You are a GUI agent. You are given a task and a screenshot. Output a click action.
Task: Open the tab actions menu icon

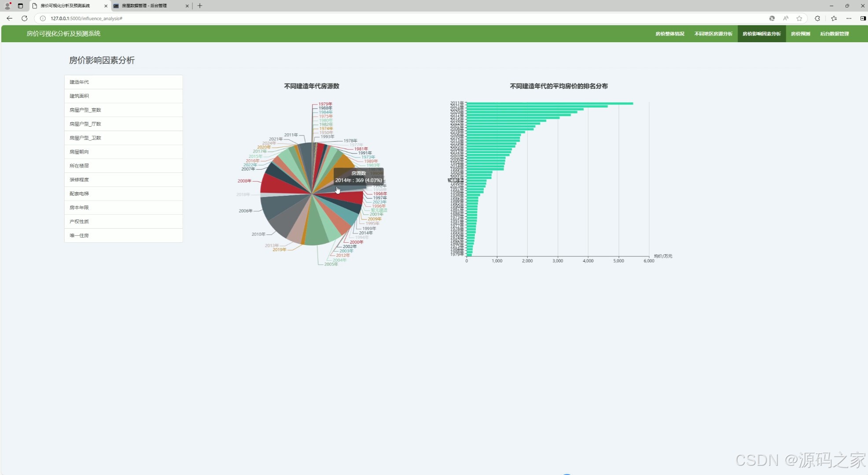pos(20,6)
